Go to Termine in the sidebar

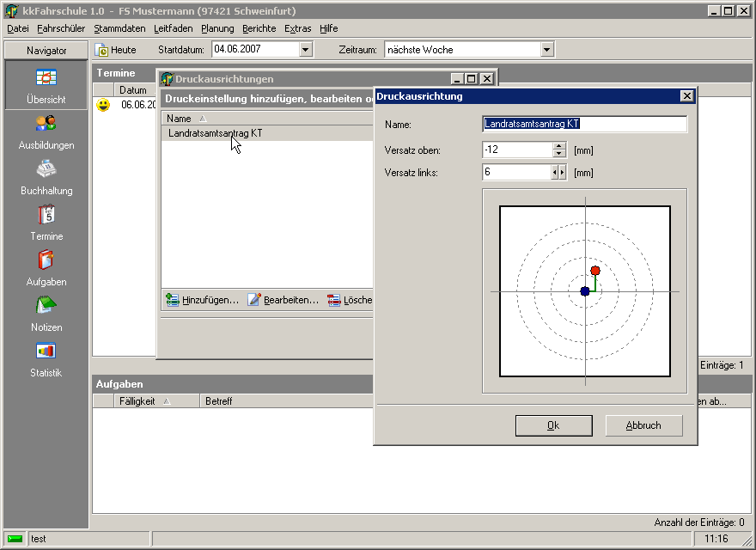pyautogui.click(x=46, y=216)
